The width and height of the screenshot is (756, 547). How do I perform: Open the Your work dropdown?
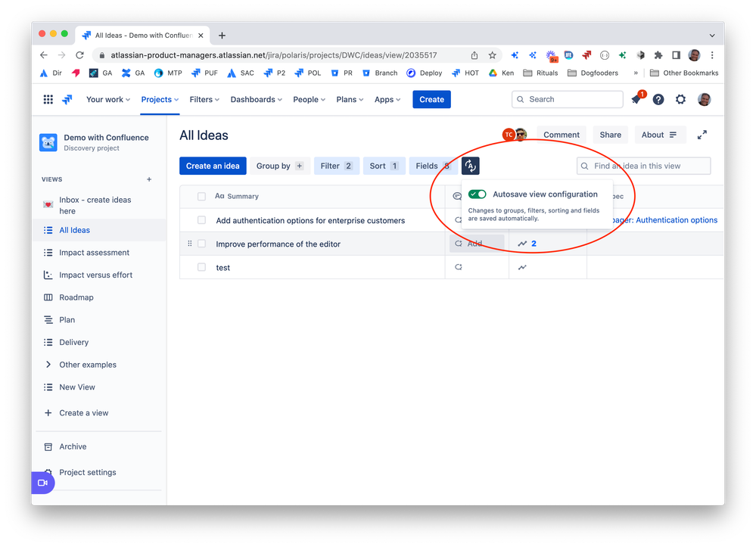(108, 99)
